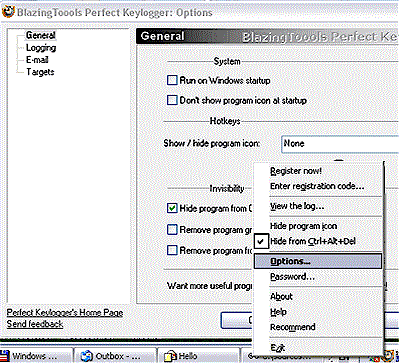399x363 pixels.
Task: Check Don't show program icon at startup
Action: (172, 100)
